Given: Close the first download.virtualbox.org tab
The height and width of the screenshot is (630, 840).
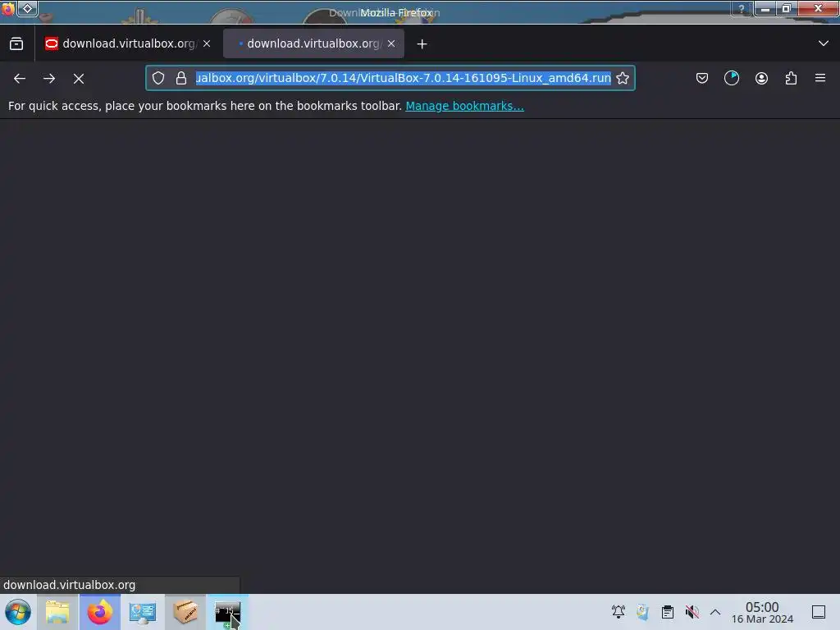Looking at the screenshot, I should point(207,44).
